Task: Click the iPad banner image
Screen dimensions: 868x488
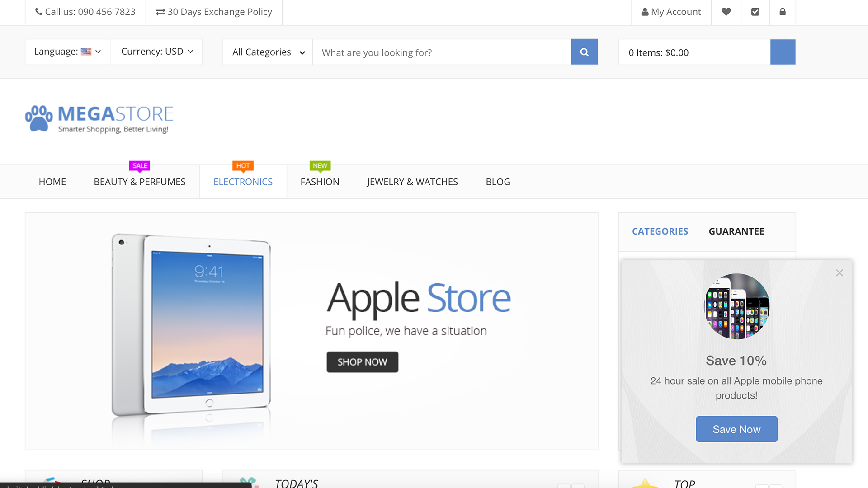Action: tap(191, 325)
